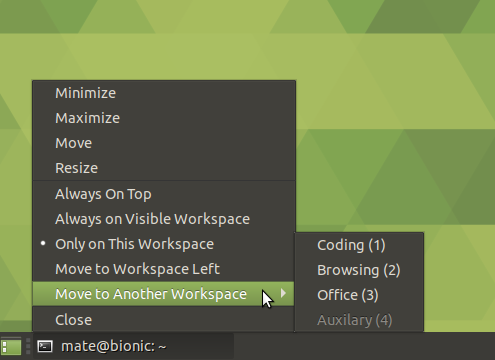The width and height of the screenshot is (495, 360).
Task: Choose the Resize menu entry
Action: [x=163, y=168]
